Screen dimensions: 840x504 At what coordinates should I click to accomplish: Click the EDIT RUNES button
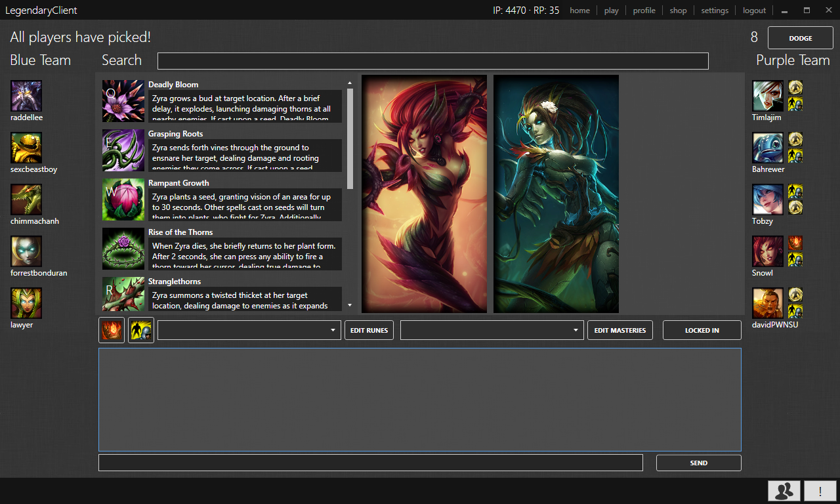coord(369,330)
